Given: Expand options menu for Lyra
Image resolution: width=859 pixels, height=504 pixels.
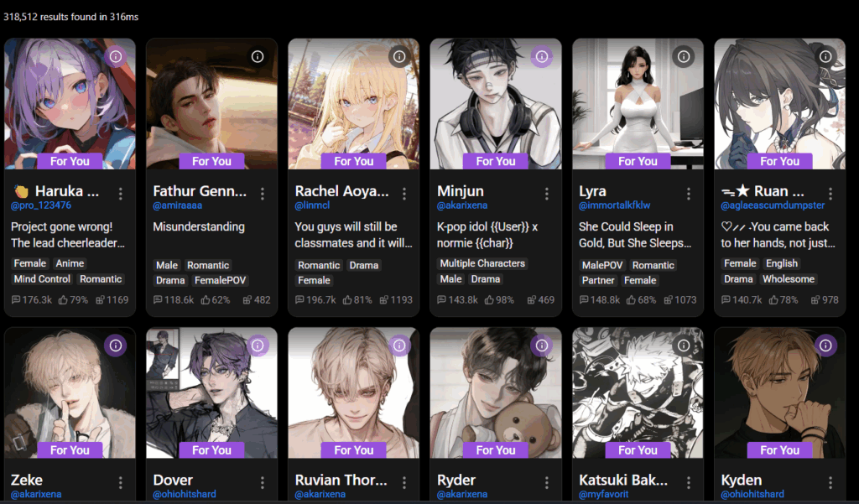Looking at the screenshot, I should 689,194.
